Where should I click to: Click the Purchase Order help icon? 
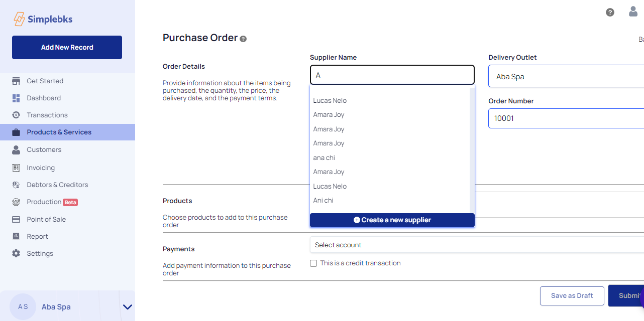(243, 39)
